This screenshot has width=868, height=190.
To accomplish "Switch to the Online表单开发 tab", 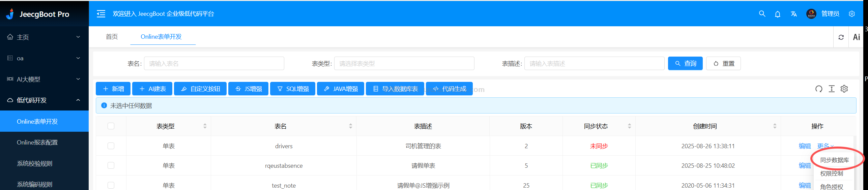I will (x=161, y=37).
